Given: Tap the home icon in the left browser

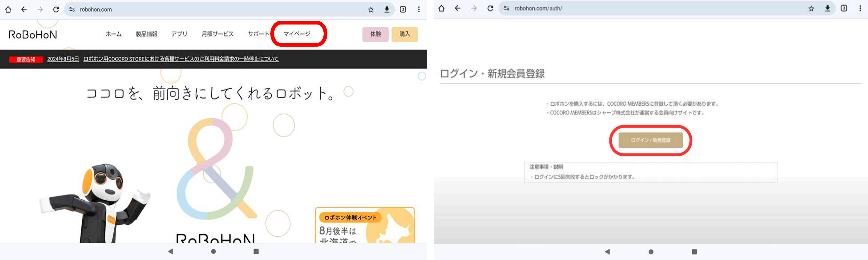Looking at the screenshot, I should tap(8, 9).
